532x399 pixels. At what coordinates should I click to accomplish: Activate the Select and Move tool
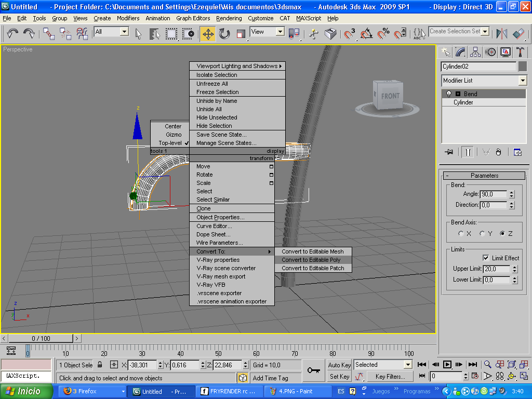point(208,34)
